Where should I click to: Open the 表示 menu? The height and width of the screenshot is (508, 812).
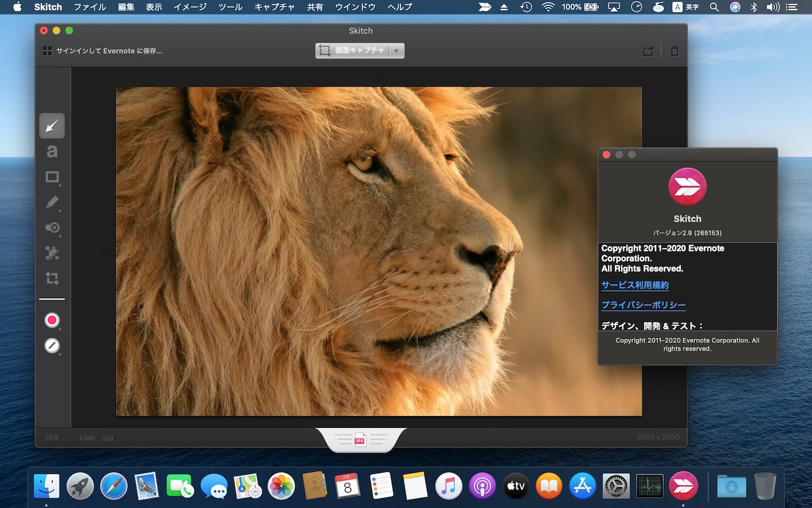(x=154, y=7)
